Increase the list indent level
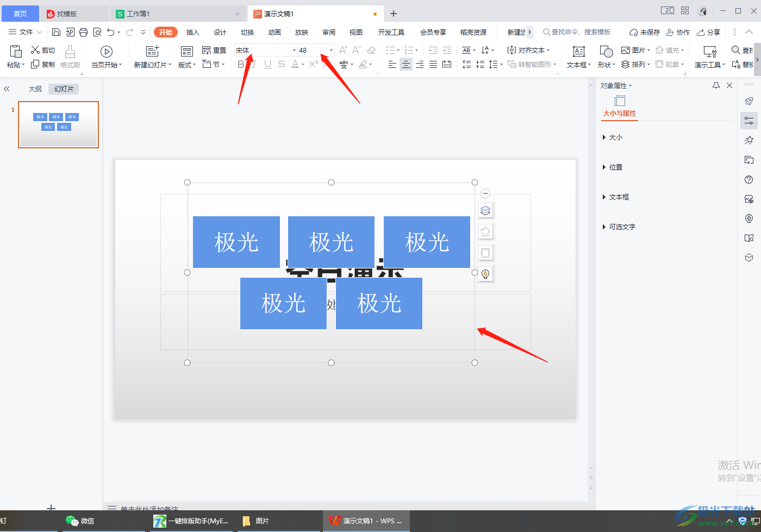The height and width of the screenshot is (532, 761). coord(447,50)
